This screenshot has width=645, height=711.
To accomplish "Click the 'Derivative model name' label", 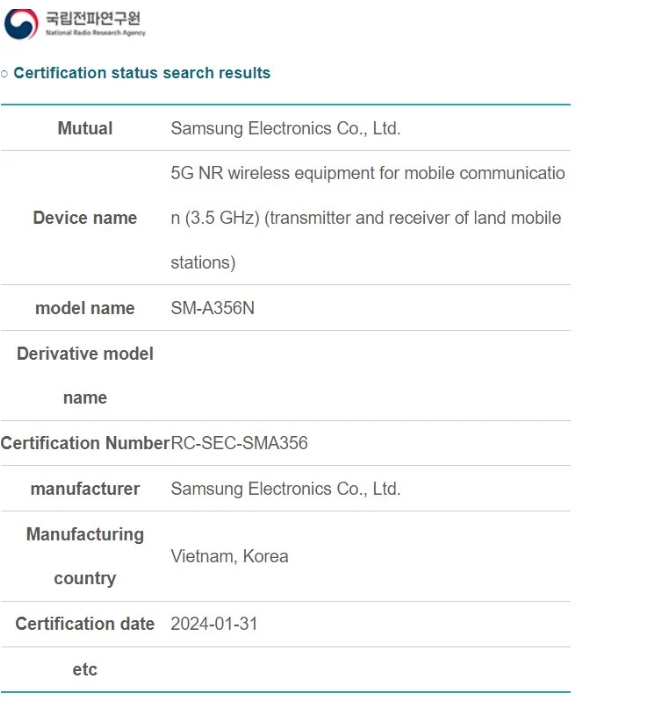I will [x=85, y=376].
